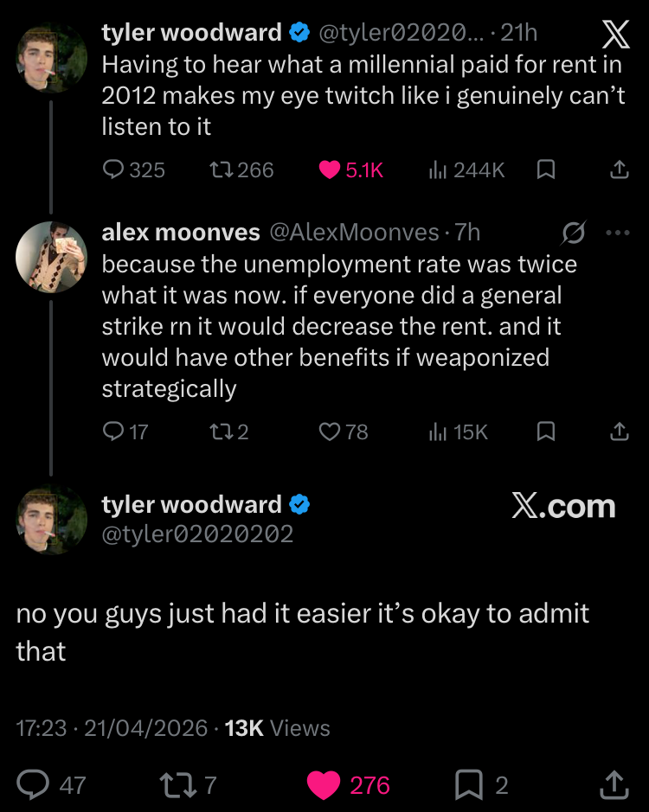Viewport: 649px width, 812px height.
Task: Unlike the tweet with 5.1K likes
Action: pyautogui.click(x=330, y=170)
